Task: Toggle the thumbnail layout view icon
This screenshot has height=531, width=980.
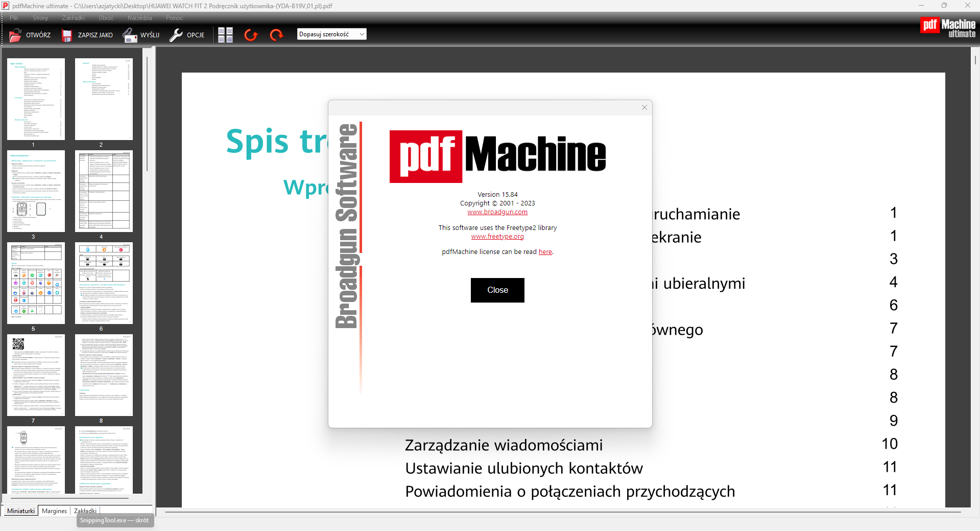Action: 225,35
